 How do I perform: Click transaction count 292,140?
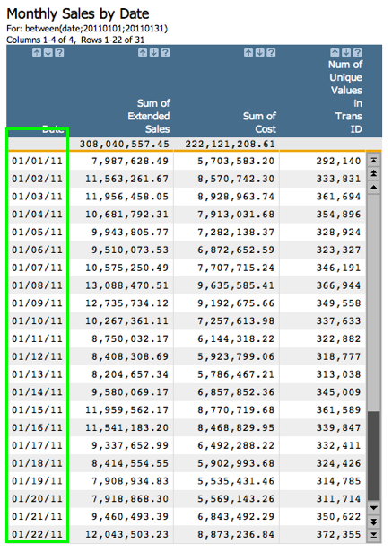click(338, 162)
